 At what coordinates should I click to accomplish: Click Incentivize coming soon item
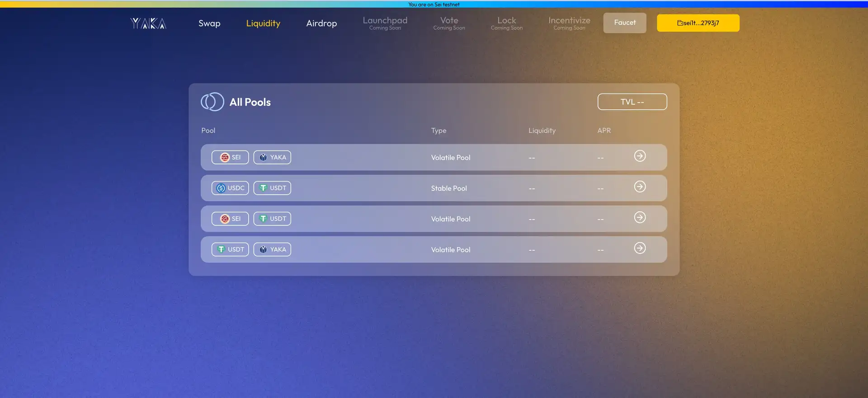[x=569, y=23]
